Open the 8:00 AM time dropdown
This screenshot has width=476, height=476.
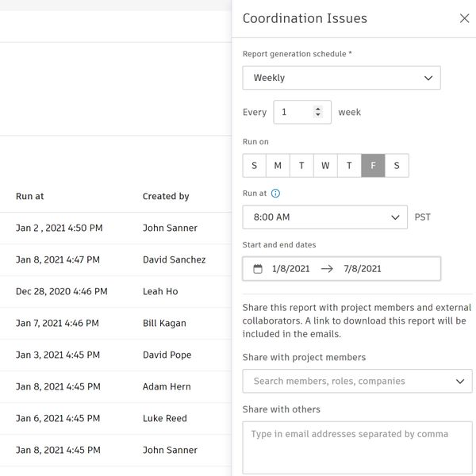325,217
